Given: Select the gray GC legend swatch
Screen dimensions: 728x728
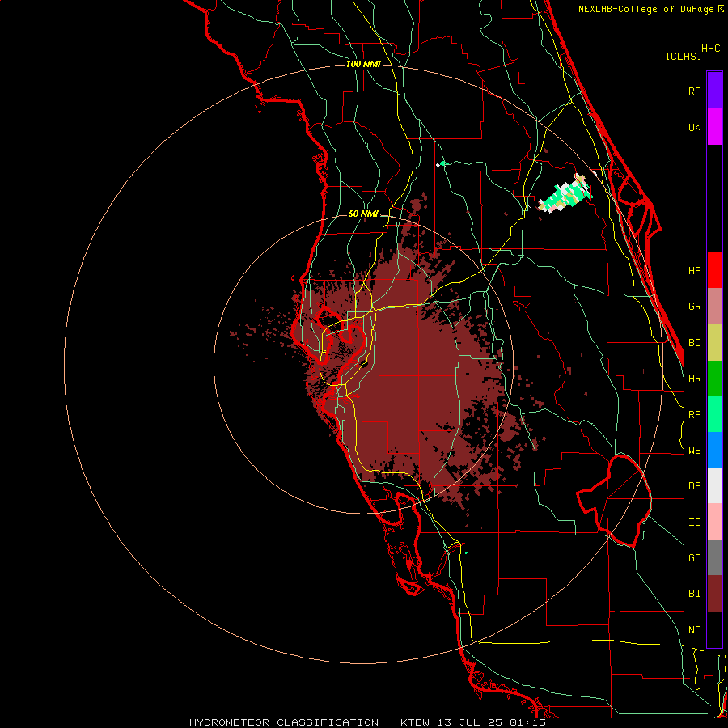Looking at the screenshot, I should [714, 557].
